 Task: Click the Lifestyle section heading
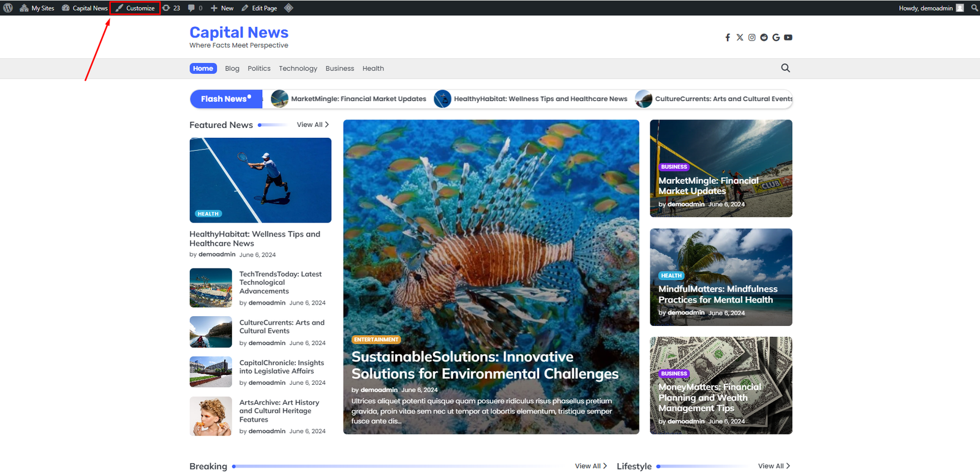pyautogui.click(x=634, y=466)
